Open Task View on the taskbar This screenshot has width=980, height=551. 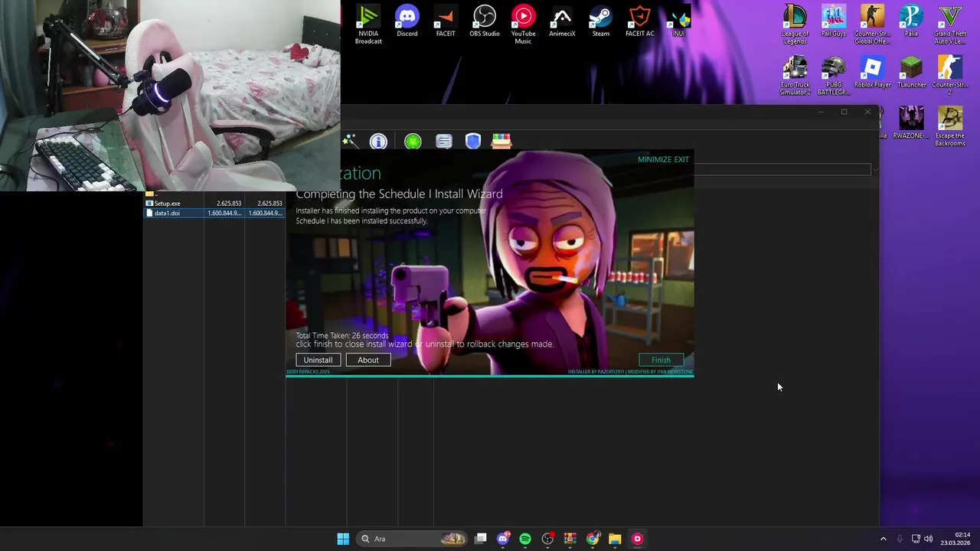point(481,539)
